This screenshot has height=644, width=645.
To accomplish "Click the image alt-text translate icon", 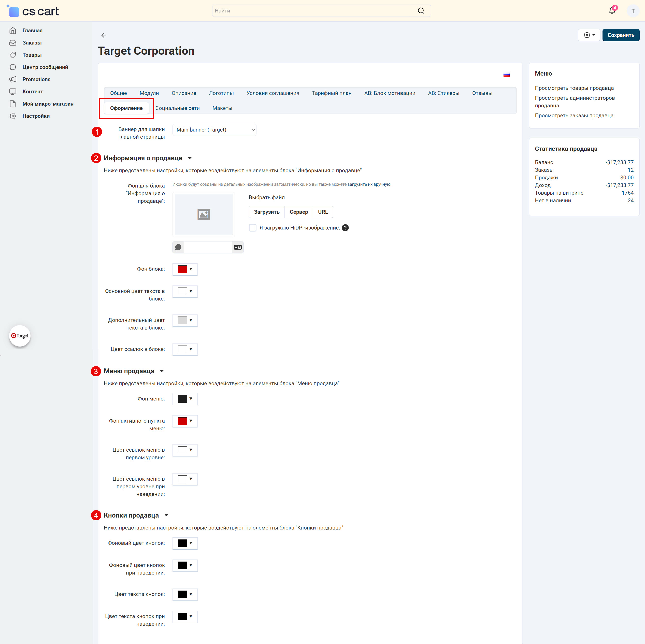I will (238, 247).
